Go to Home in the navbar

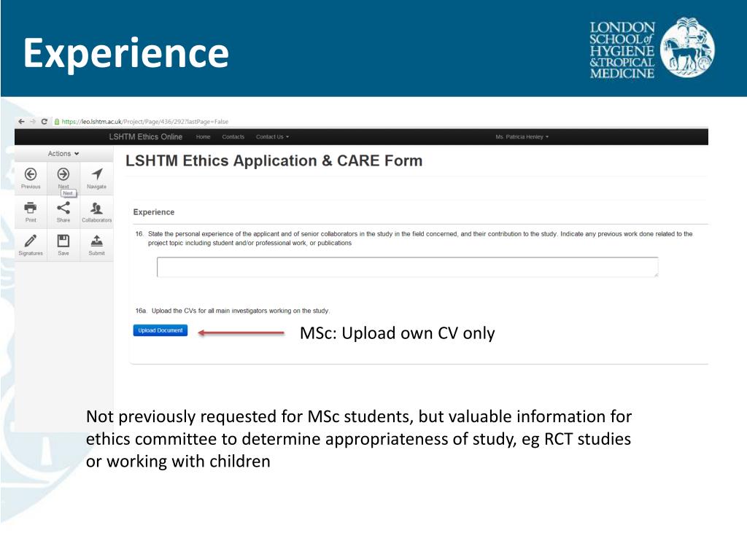click(203, 137)
